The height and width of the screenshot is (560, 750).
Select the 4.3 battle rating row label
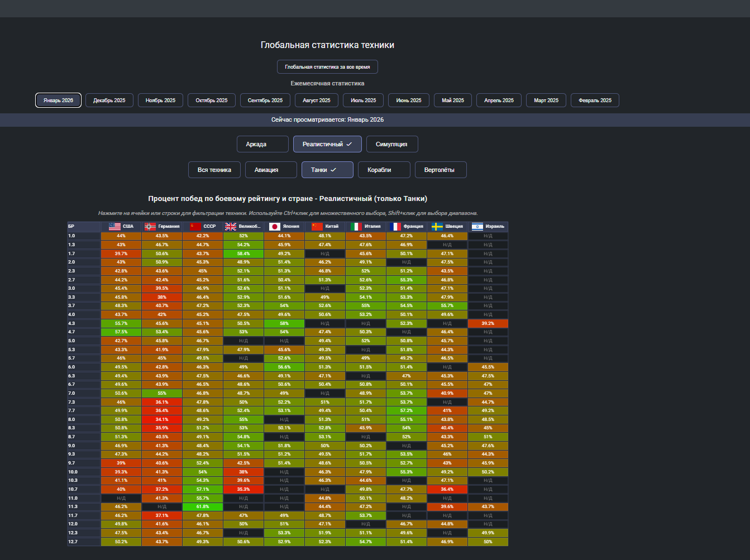point(84,323)
